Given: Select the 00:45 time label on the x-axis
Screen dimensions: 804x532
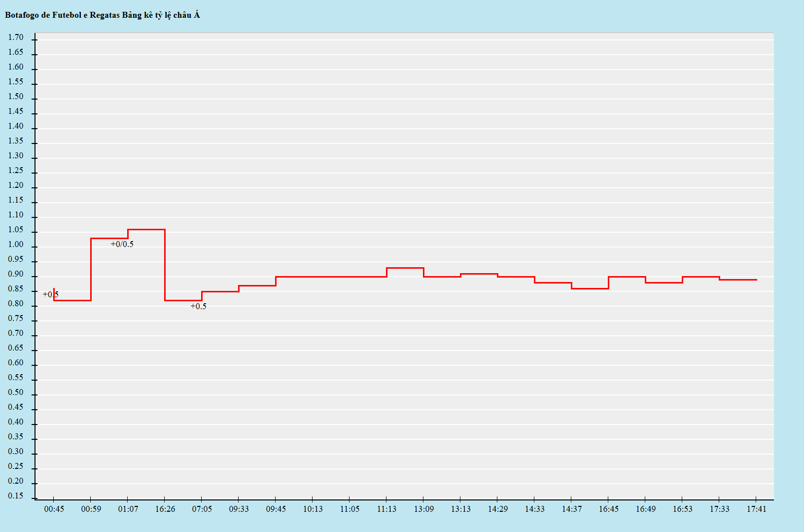Looking at the screenshot, I should [54, 509].
